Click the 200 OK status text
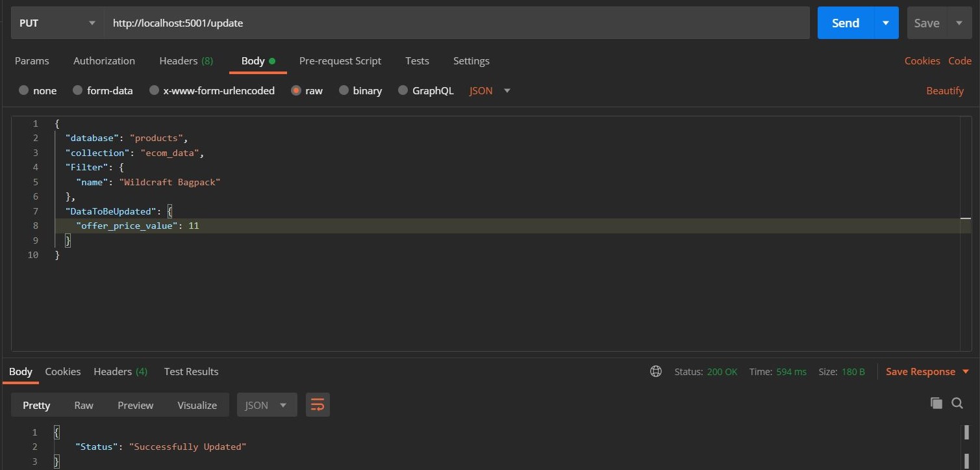The image size is (980, 470). coord(722,372)
